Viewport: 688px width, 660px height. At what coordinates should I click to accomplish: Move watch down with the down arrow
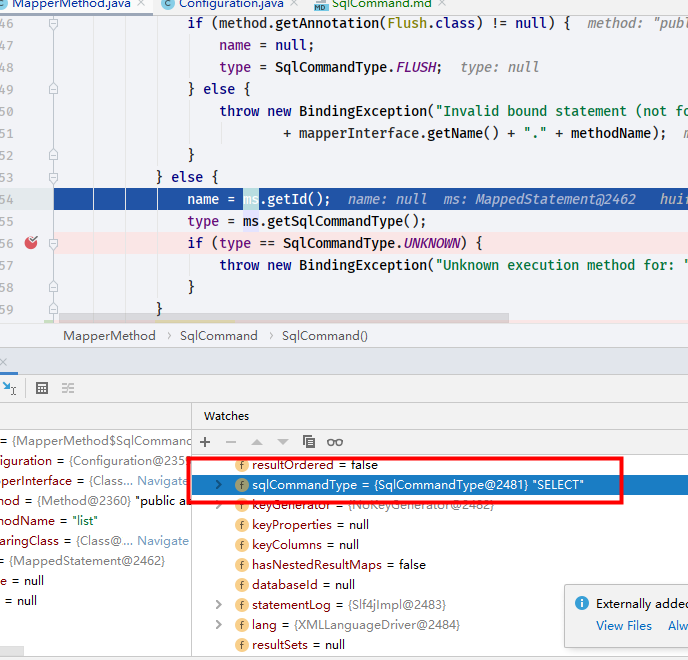(283, 441)
